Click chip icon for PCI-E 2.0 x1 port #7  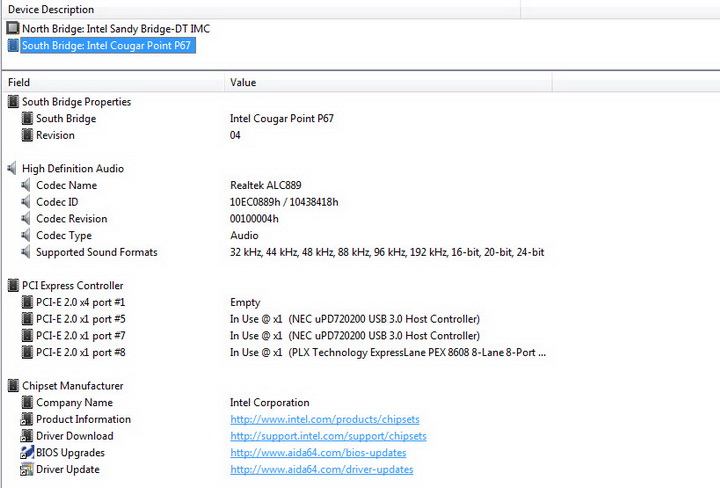27,336
